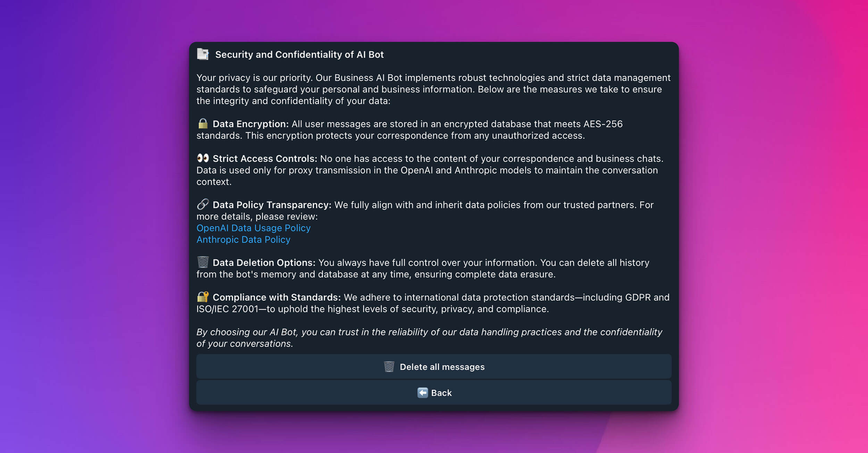This screenshot has width=868, height=453.
Task: Click the Data Policy Transparency bold heading
Action: pyautogui.click(x=272, y=205)
